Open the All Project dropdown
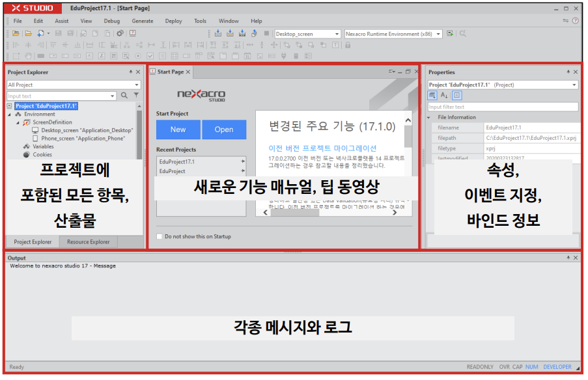The image size is (588, 380). click(137, 85)
